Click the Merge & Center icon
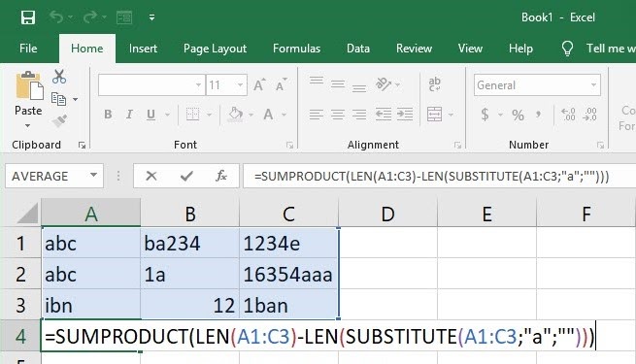The height and width of the screenshot is (364, 636). point(434,115)
